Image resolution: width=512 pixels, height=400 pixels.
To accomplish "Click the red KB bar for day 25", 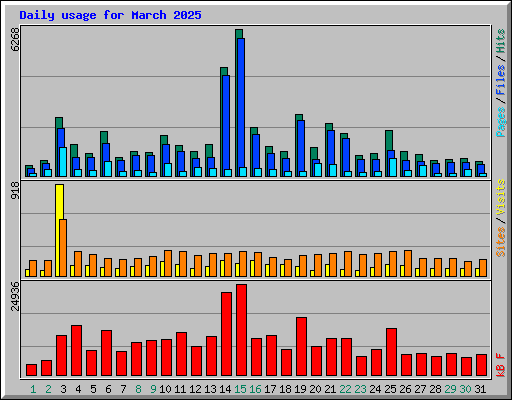I will point(391,352).
